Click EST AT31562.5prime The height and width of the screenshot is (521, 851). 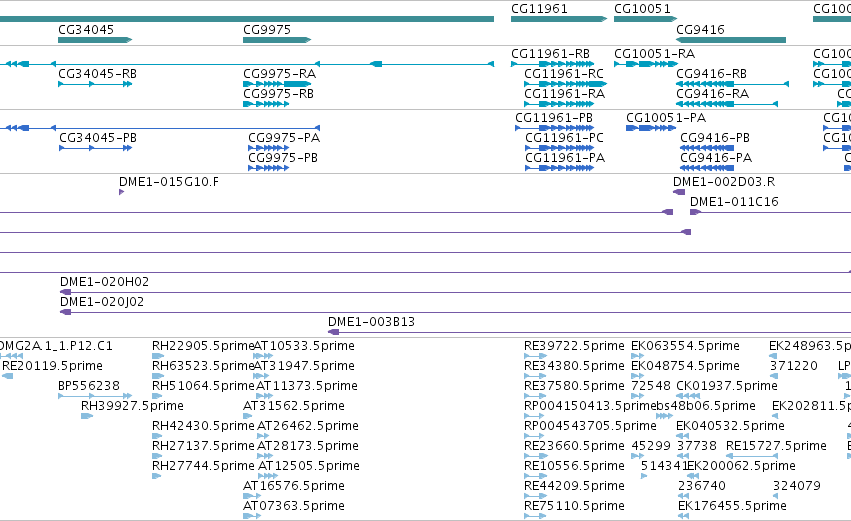pyautogui.click(x=247, y=416)
